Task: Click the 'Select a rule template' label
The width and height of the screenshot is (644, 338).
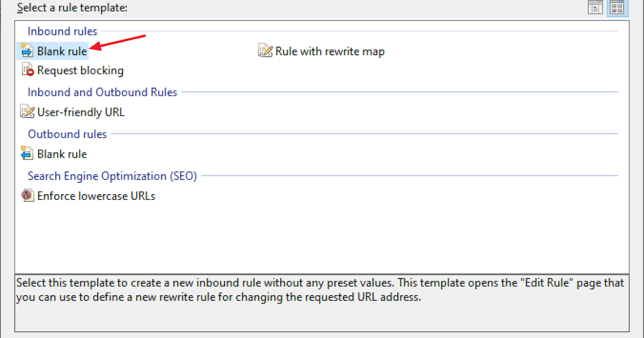Action: point(72,8)
